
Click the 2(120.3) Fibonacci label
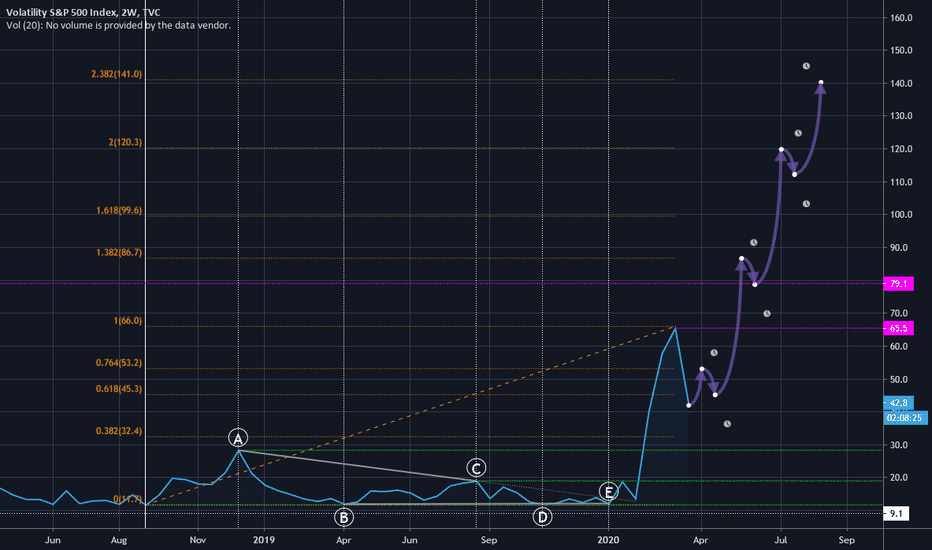tap(125, 142)
